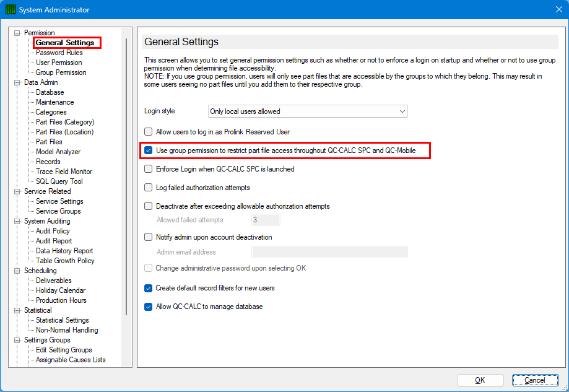The image size is (569, 392).
Task: Open SQL Query Tool
Action: coord(59,181)
